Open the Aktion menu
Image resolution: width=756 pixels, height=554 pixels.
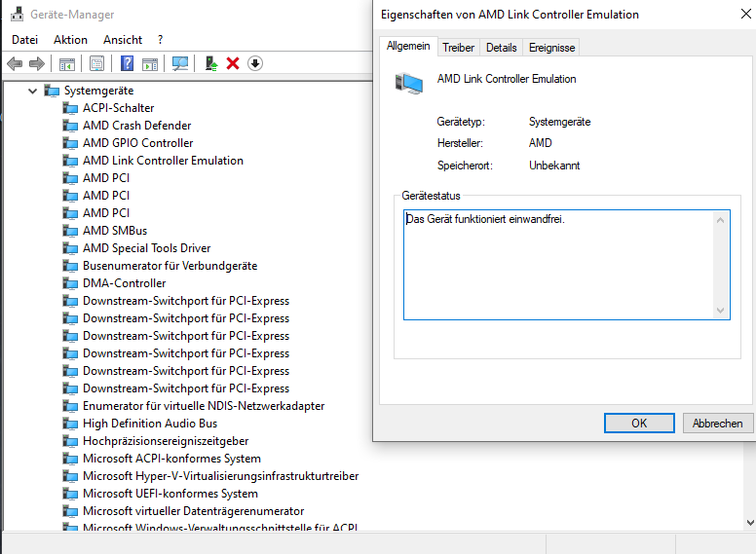click(70, 40)
